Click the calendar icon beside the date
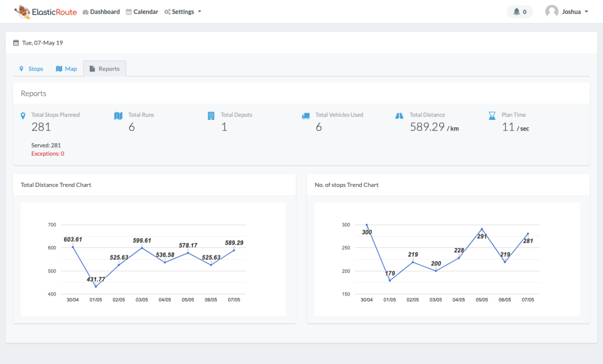This screenshot has height=364, width=603. coord(16,43)
